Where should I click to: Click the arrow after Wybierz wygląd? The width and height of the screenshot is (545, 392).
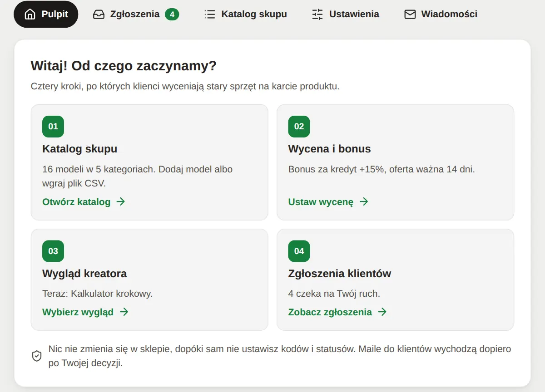pos(124,312)
